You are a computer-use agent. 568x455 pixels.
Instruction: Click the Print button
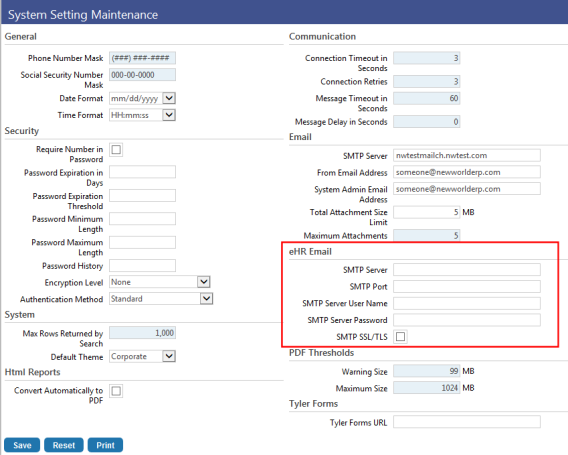click(105, 445)
